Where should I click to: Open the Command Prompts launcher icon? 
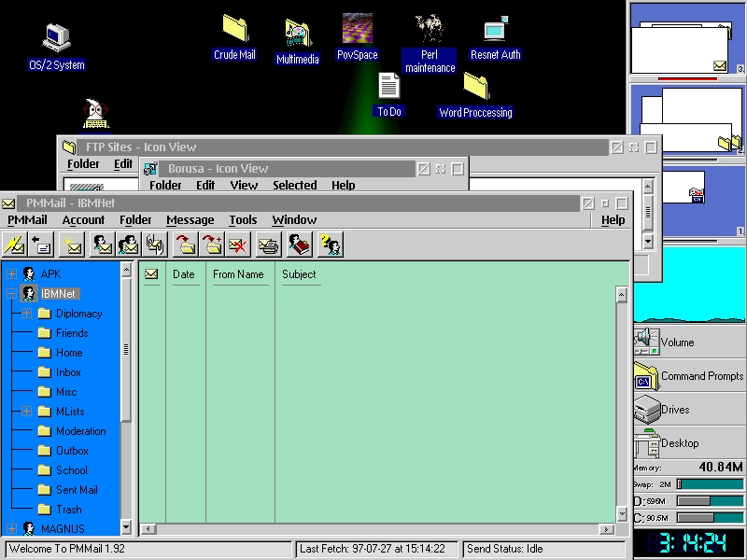pos(646,376)
